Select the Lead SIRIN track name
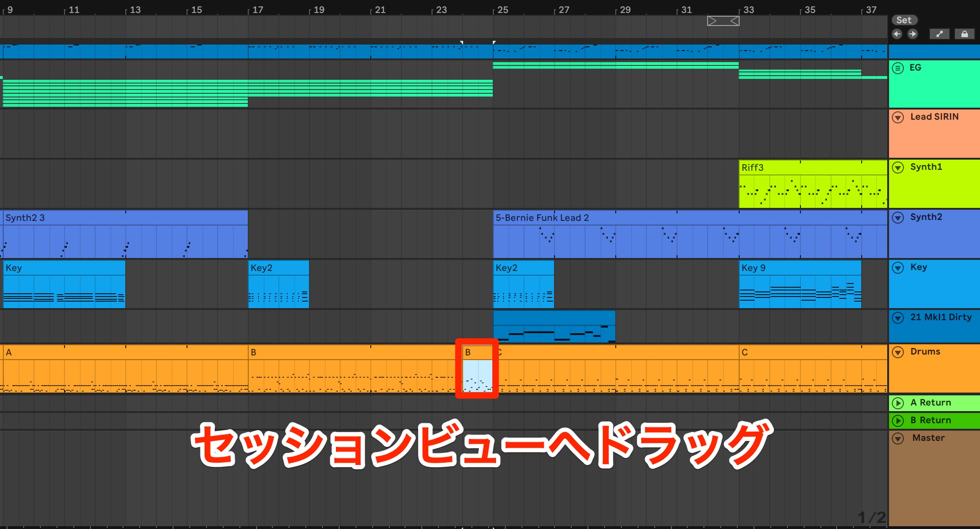 pyautogui.click(x=934, y=117)
